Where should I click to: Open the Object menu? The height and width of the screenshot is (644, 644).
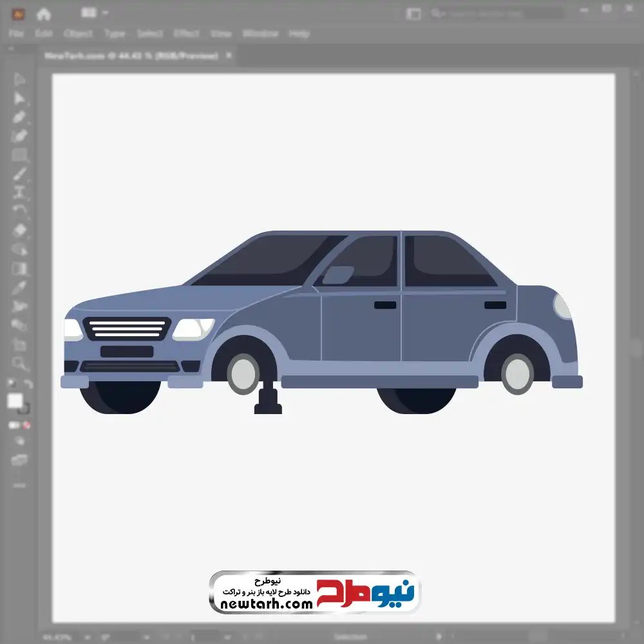pos(79,33)
